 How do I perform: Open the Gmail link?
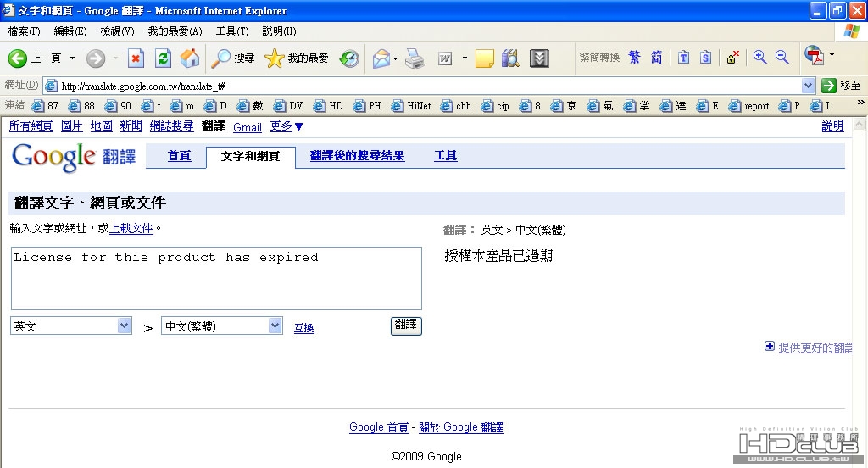[248, 127]
